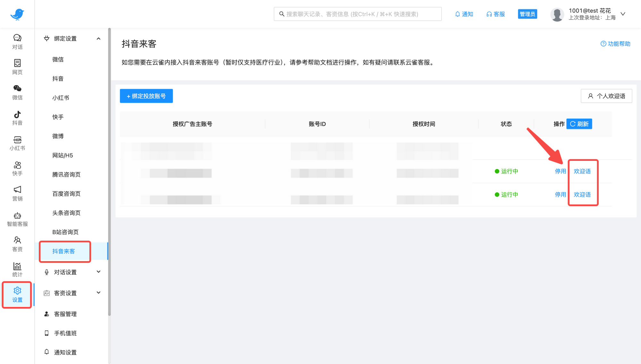This screenshot has width=641, height=364.
Task: Open the 功能帮助 help link
Action: (x=615, y=44)
